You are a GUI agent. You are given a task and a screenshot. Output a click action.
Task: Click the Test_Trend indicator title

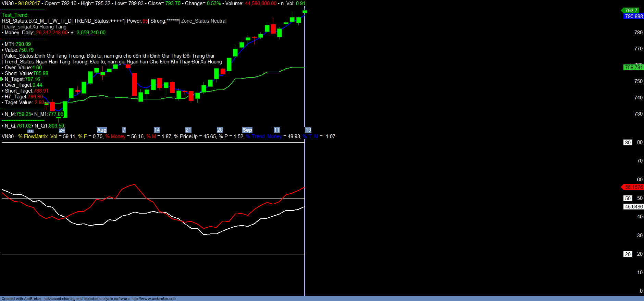click(15, 15)
